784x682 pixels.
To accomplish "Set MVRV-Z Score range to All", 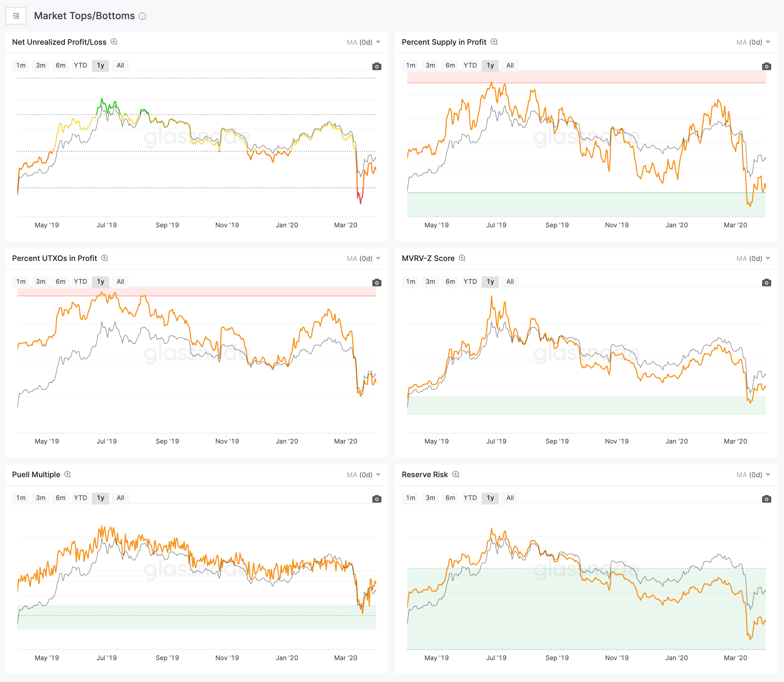I will coord(510,281).
